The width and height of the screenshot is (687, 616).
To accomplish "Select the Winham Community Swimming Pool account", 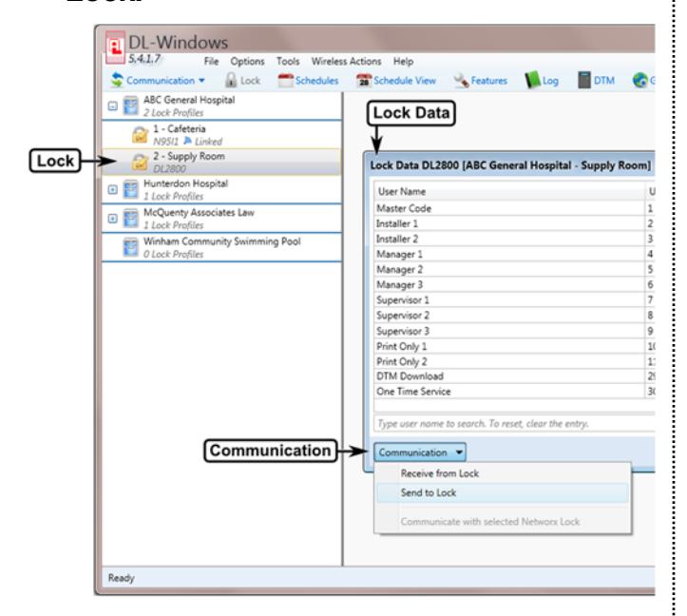I will (221, 247).
